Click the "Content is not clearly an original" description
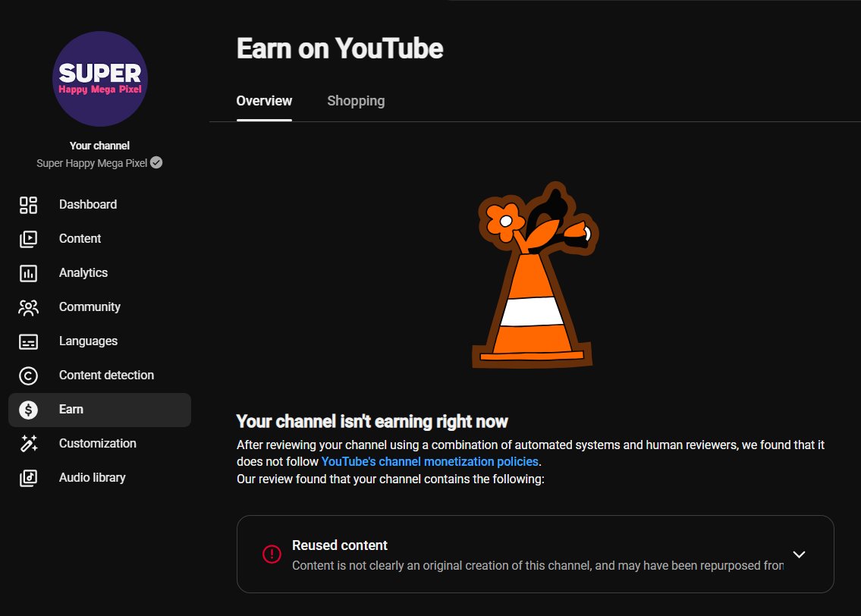Image resolution: width=861 pixels, height=616 pixels. tap(538, 565)
